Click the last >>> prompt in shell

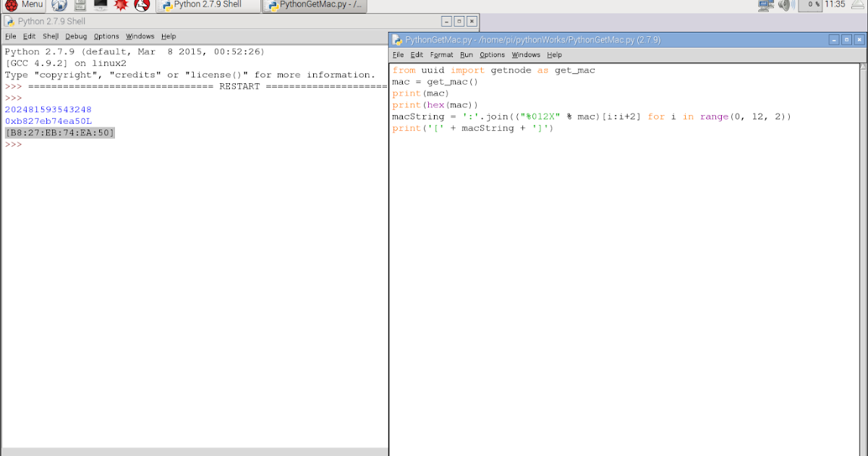13,145
